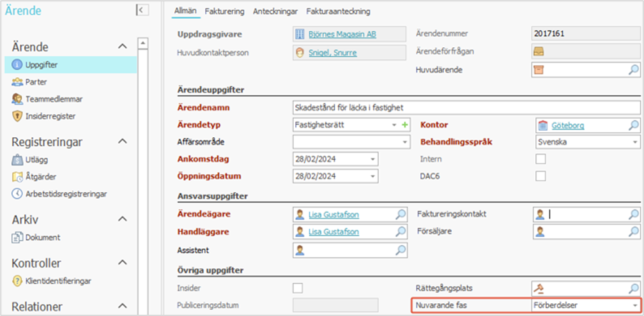
Task: Open the Anteckningar tab
Action: pyautogui.click(x=275, y=11)
